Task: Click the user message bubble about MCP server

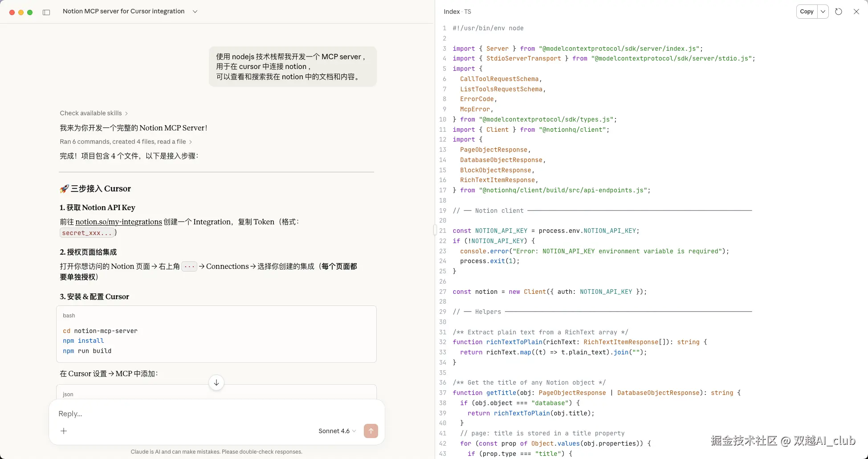Action: tap(293, 67)
